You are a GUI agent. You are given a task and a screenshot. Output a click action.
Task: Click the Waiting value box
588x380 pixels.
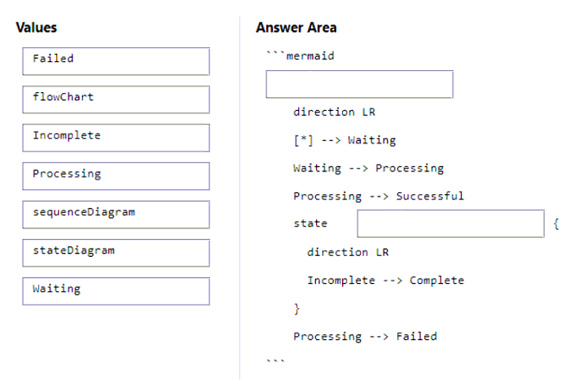(116, 291)
